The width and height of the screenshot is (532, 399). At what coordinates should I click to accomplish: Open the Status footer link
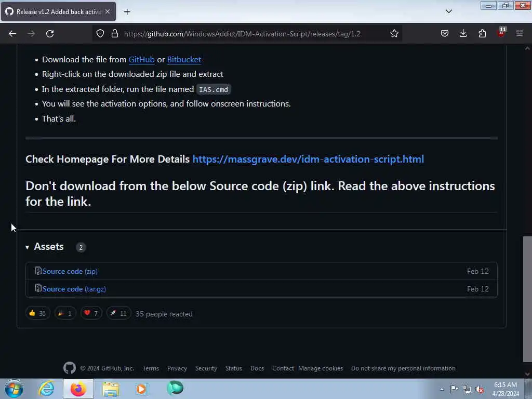click(x=234, y=368)
